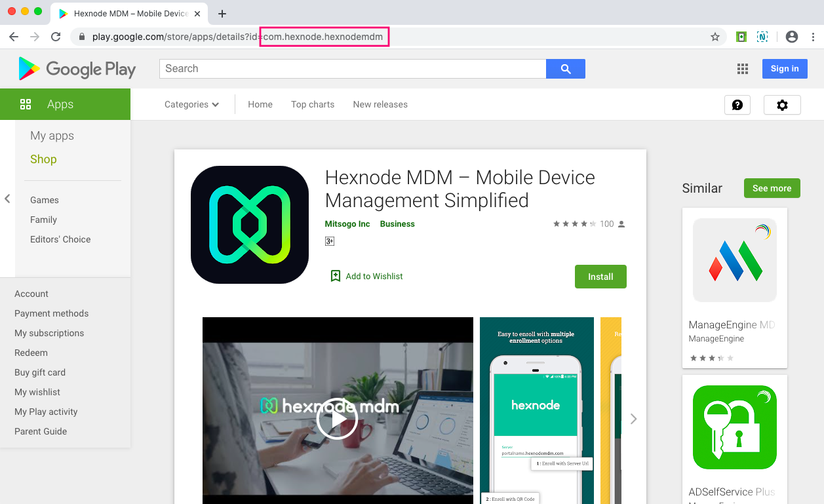The width and height of the screenshot is (824, 504).
Task: Click the ADSelfService Plus app title
Action: point(732,492)
